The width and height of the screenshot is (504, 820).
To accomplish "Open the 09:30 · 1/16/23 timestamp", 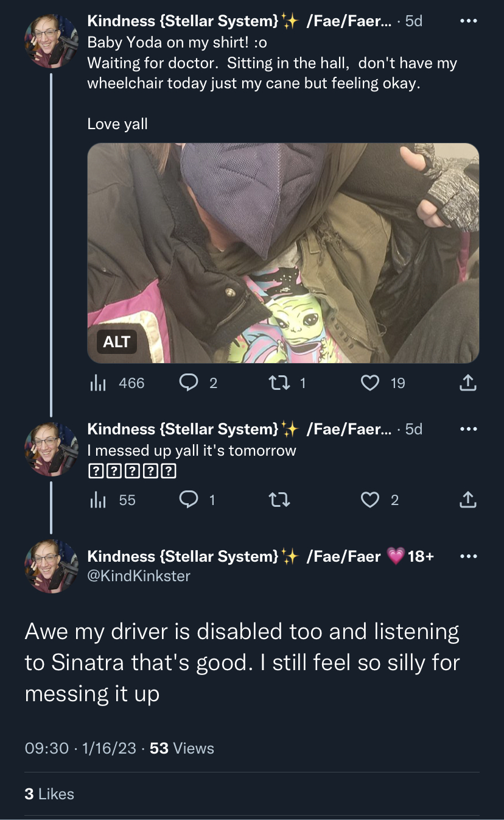I will [81, 748].
